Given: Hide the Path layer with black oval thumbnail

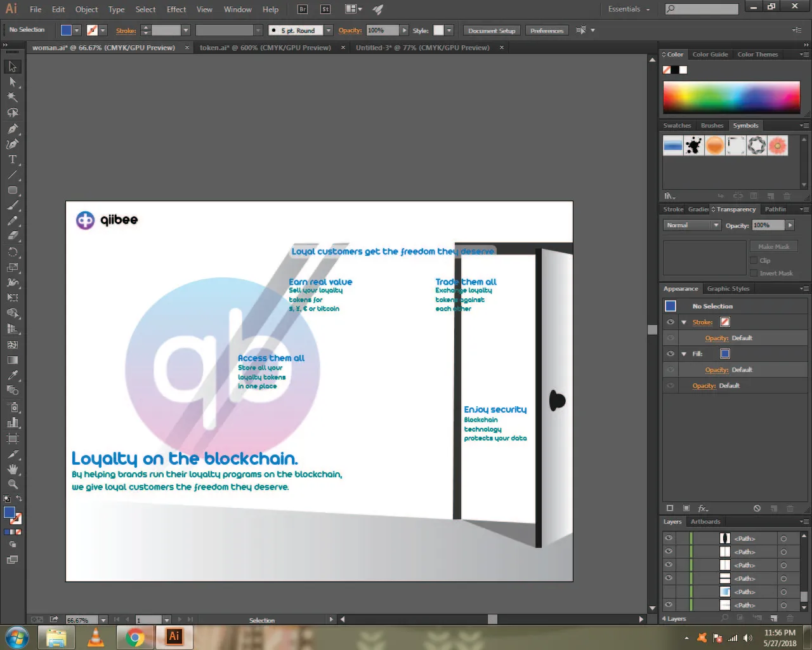Looking at the screenshot, I should (669, 538).
